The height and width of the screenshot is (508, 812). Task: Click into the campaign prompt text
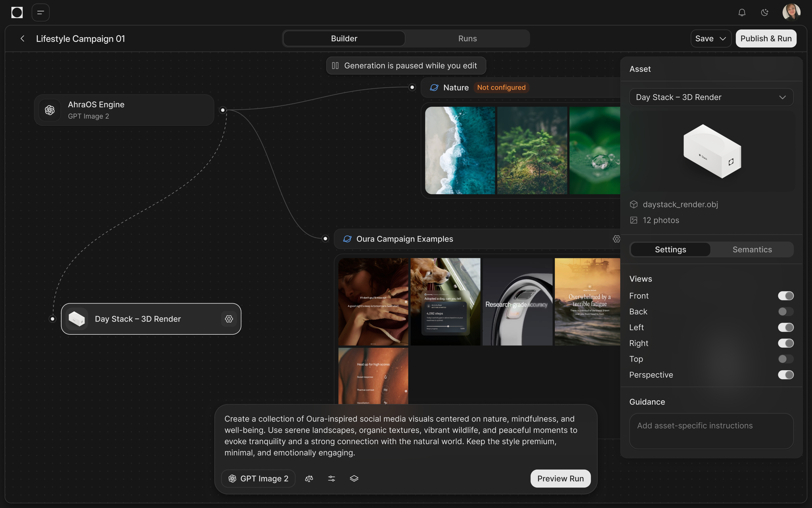400,436
